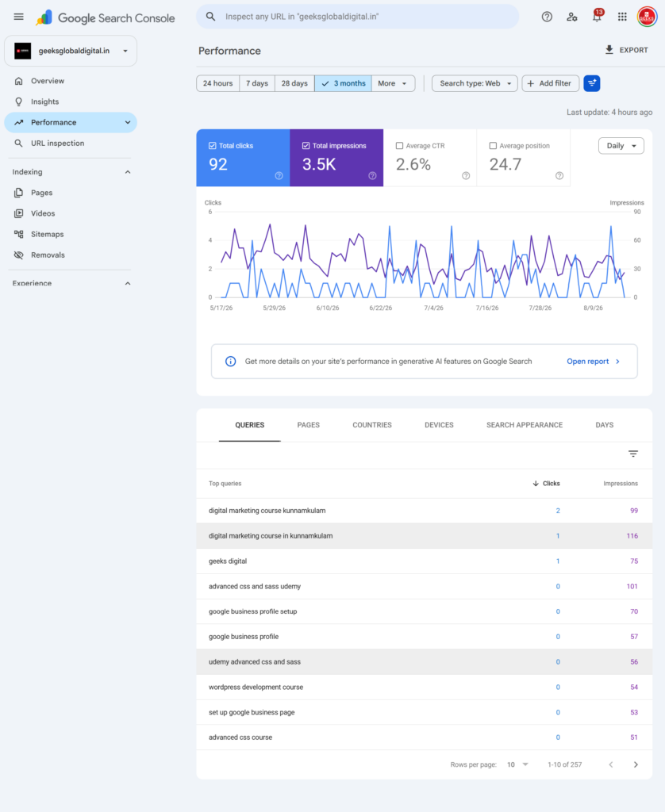This screenshot has width=665, height=812.
Task: Expand the More date range dropdown
Action: 393,83
